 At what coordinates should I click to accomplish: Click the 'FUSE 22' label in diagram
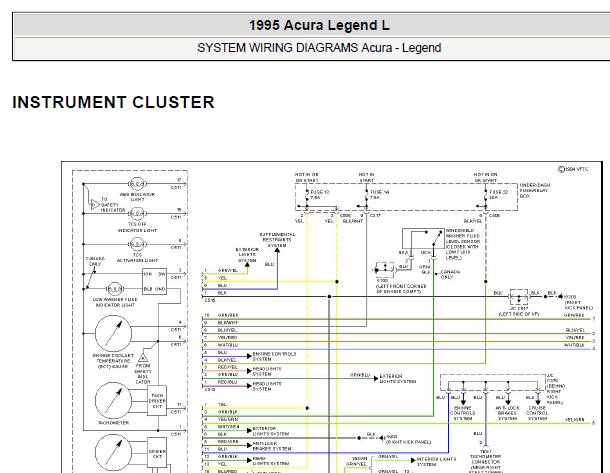point(498,194)
